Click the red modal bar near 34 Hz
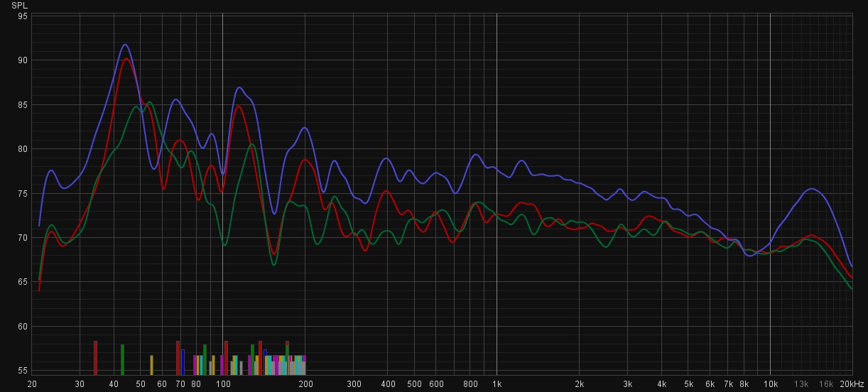868x392 pixels. tap(95, 358)
